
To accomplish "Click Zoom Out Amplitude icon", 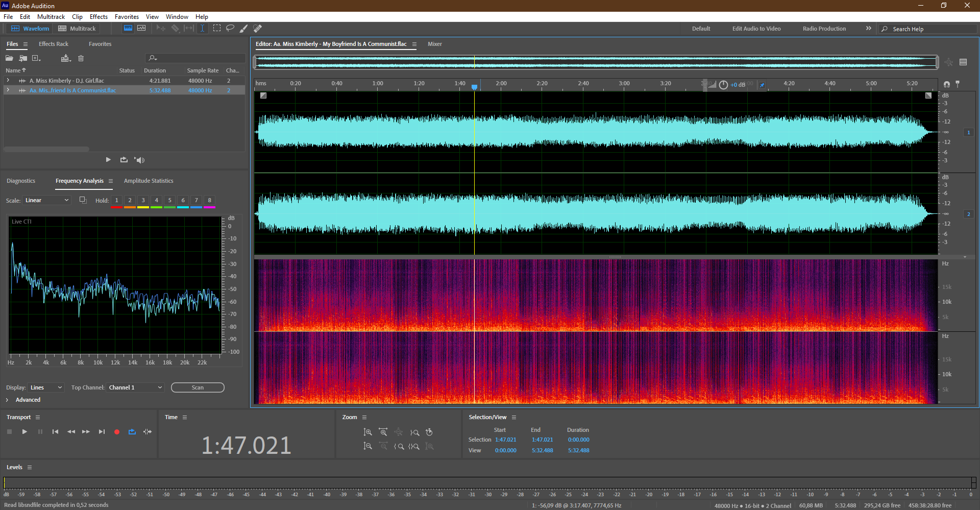I will [367, 446].
